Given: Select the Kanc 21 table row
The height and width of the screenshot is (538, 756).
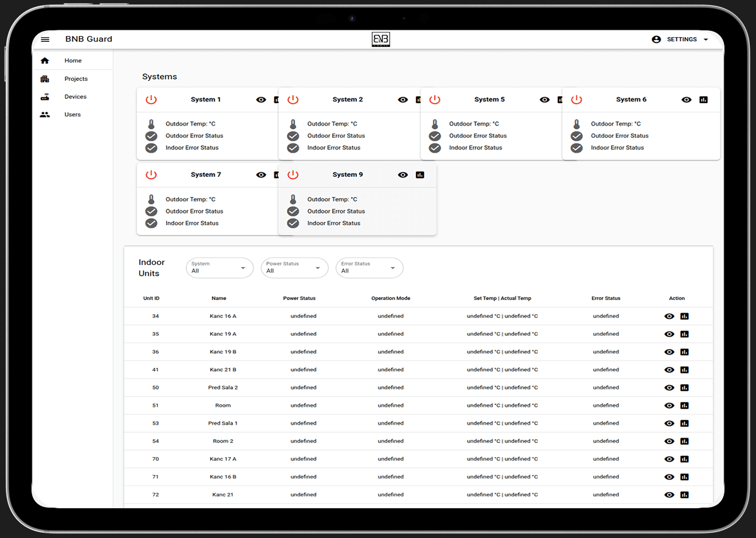Looking at the screenshot, I should [x=419, y=495].
